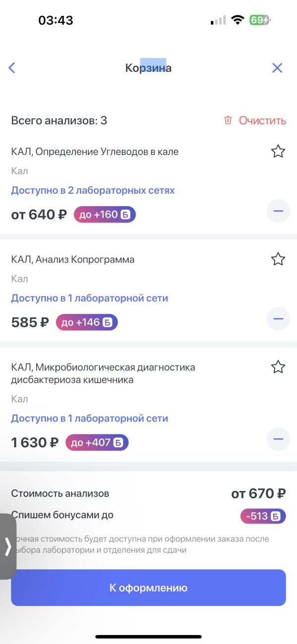The width and height of the screenshot is (297, 644).
Task: Favorite the Определение Углеводов в кале analysis
Action: [278, 151]
